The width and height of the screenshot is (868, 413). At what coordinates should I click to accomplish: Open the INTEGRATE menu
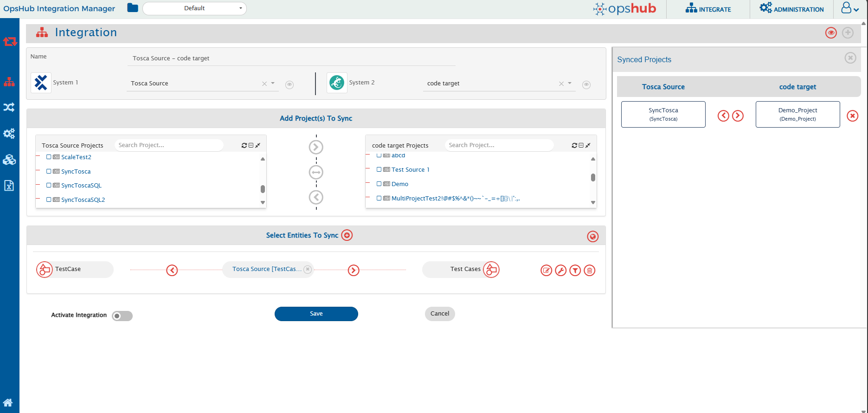[708, 9]
